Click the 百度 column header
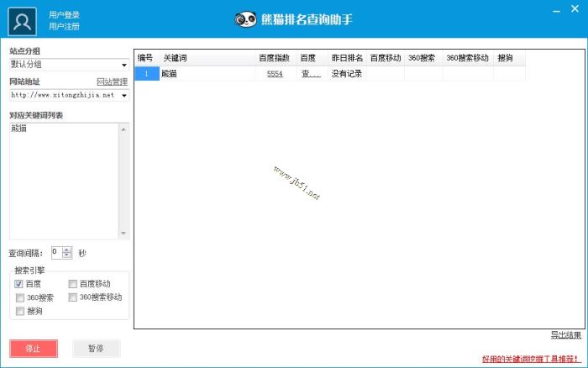This screenshot has height=368, width=588. tap(312, 58)
